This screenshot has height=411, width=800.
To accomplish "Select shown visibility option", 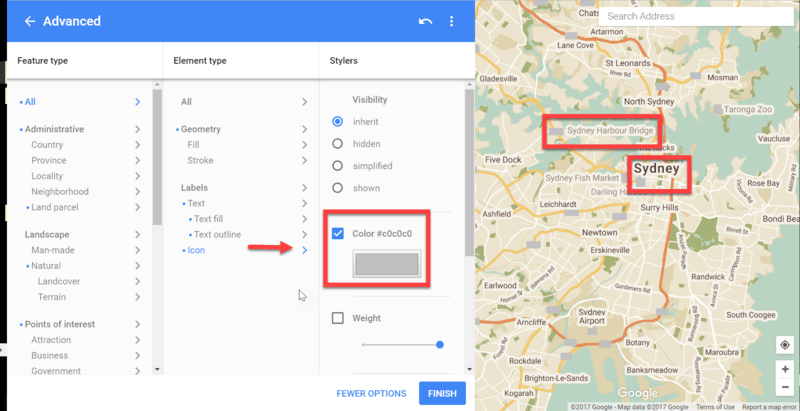I will (x=337, y=188).
